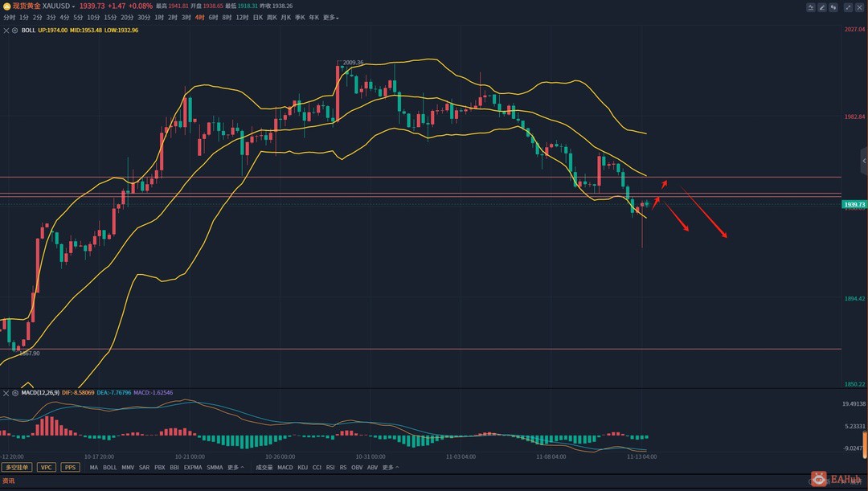Image resolution: width=868 pixels, height=491 pixels.
Task: Click the DIF:-8.58069 MACD value
Action: coord(78,393)
